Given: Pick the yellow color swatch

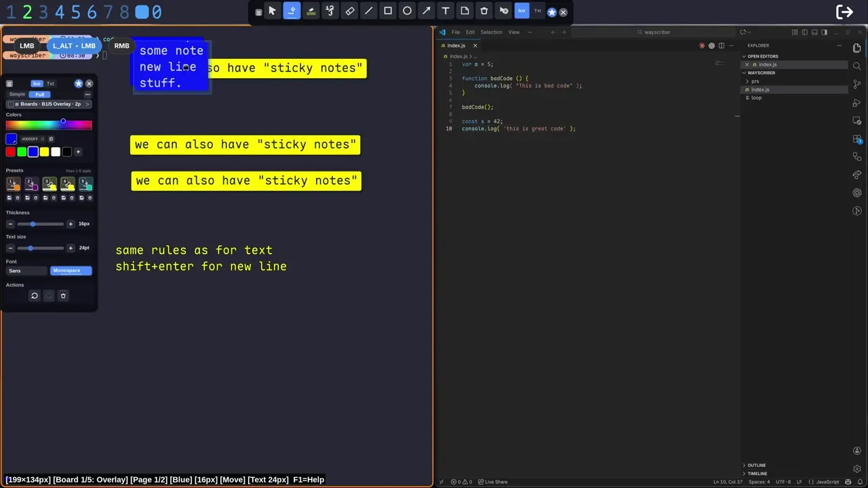Looking at the screenshot, I should click(44, 152).
